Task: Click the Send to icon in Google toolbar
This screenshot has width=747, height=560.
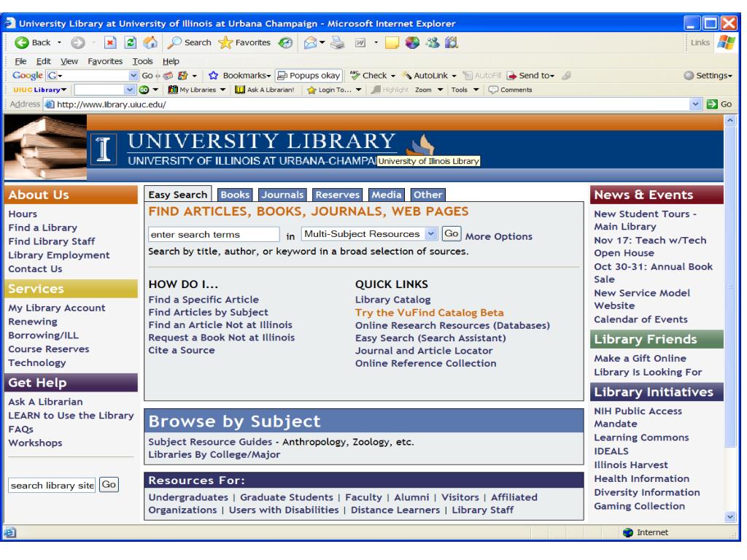Action: click(511, 75)
